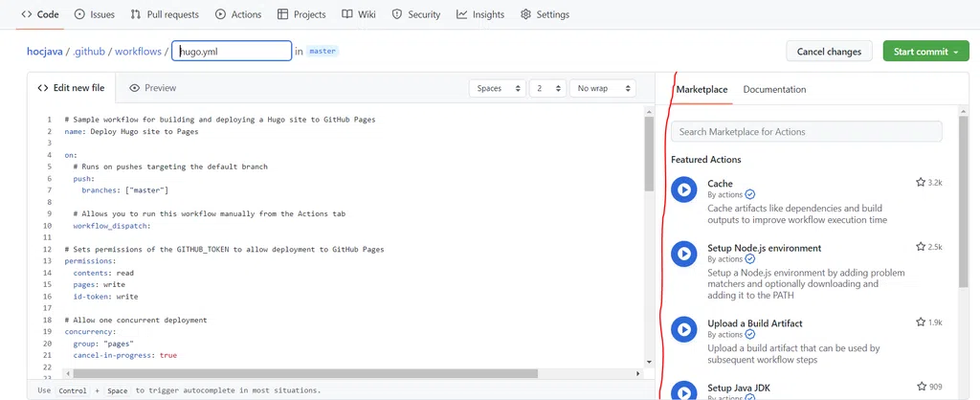
Task: Click the 'workflow_dispatch:' code line
Action: click(112, 226)
